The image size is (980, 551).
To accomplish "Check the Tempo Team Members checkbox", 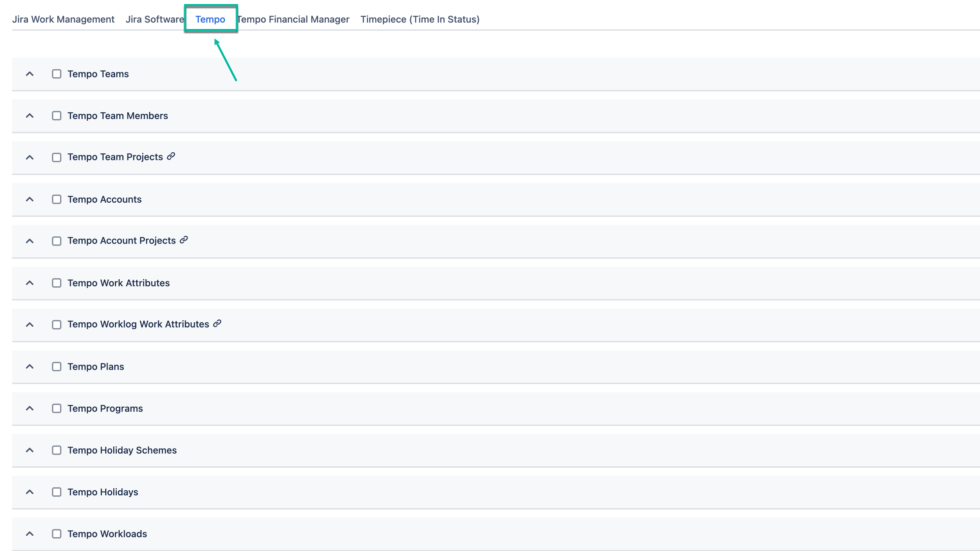I will (x=57, y=116).
